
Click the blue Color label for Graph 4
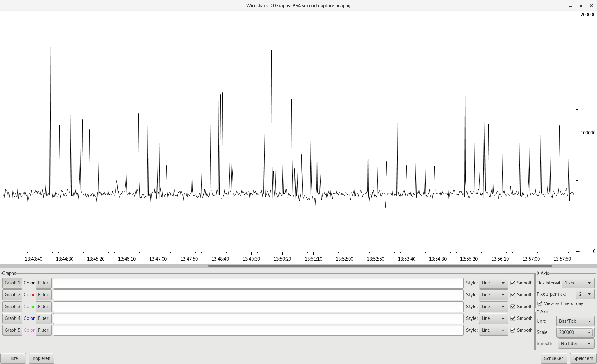[x=29, y=318]
